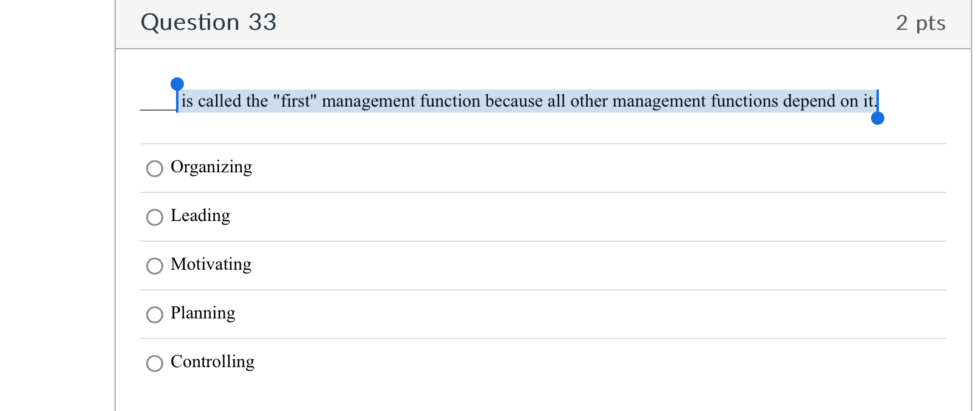Viewport: 980px width, 411px height.
Task: Click the left blue selection handle
Action: click(177, 83)
